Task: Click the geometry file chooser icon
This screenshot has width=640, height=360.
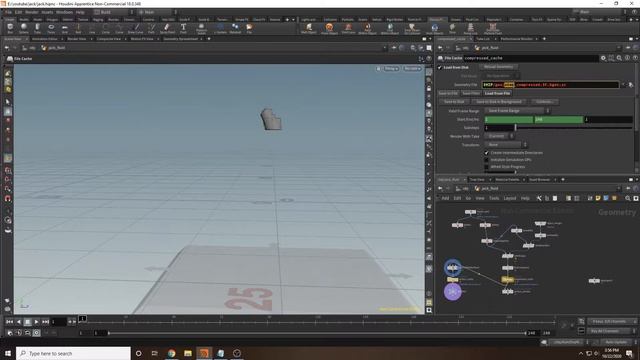Action: 631,85
